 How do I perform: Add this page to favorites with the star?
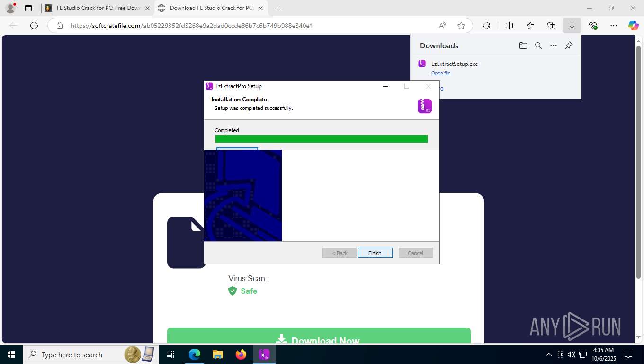[x=461, y=26]
